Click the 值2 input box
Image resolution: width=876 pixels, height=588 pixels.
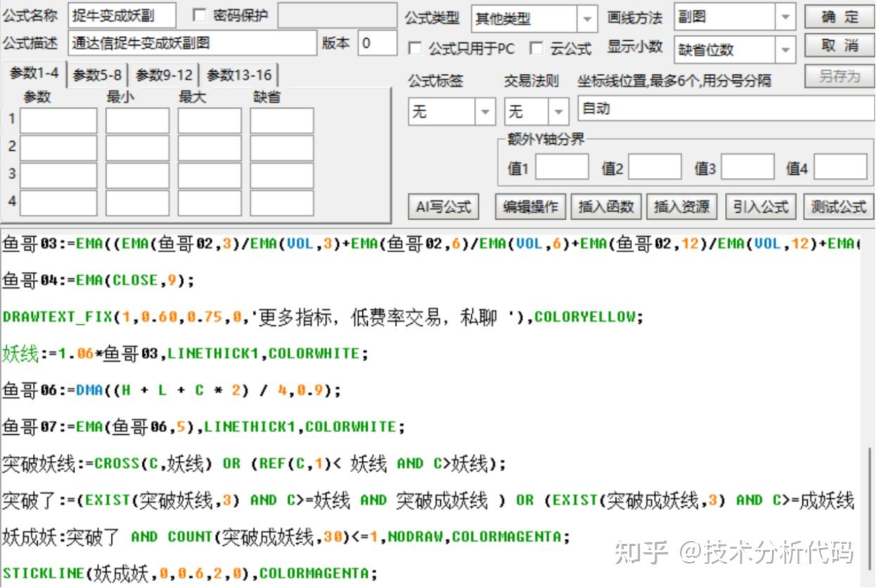pyautogui.click(x=655, y=168)
